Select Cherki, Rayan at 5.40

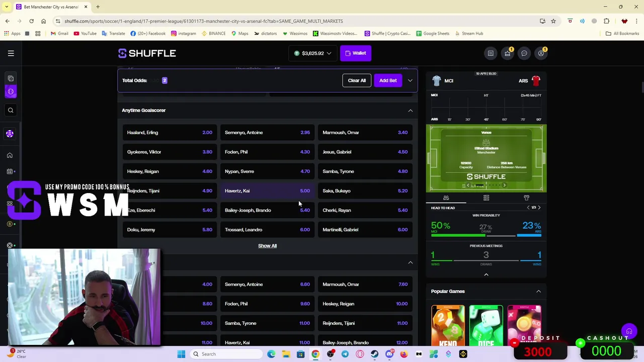[x=365, y=210]
